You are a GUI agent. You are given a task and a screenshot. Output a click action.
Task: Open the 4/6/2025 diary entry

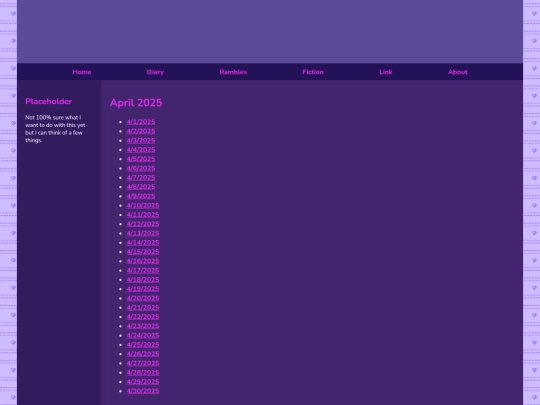click(x=141, y=168)
